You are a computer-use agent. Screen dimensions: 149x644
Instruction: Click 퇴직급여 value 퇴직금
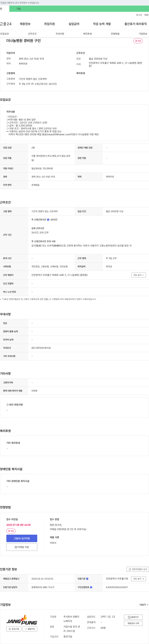point(109,267)
